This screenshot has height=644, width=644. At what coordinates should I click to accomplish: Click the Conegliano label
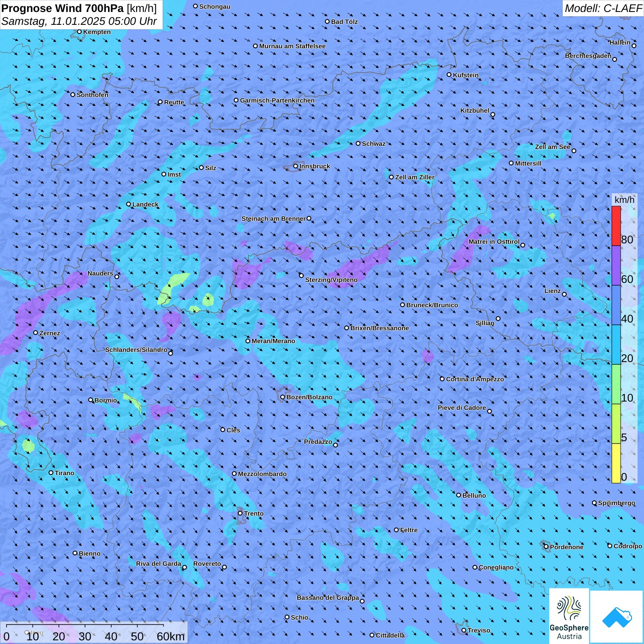496,567
